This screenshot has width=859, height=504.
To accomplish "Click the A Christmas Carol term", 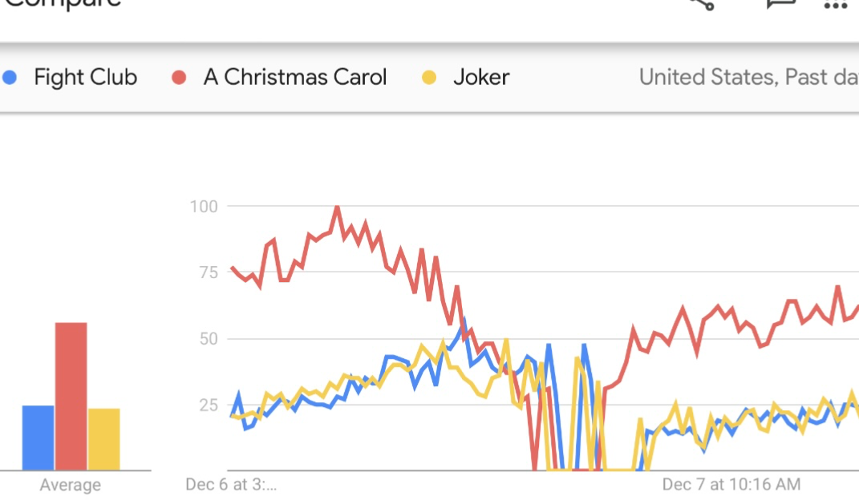I will 295,77.
